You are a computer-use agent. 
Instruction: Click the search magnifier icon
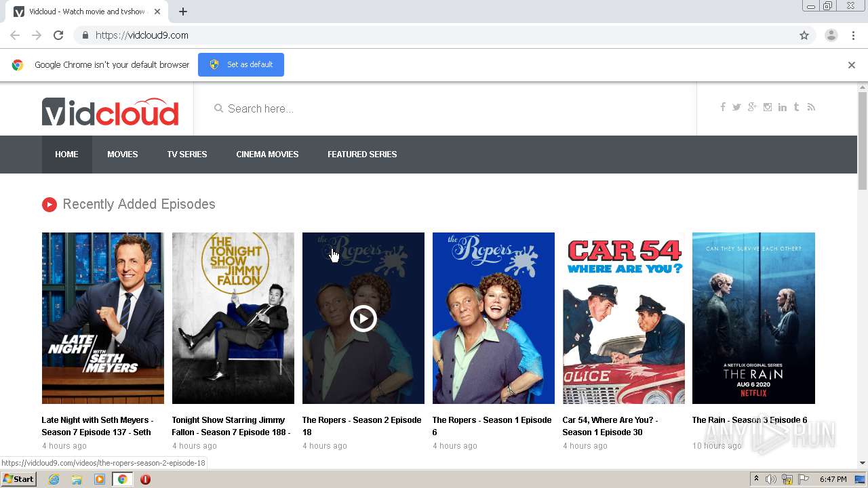(218, 108)
